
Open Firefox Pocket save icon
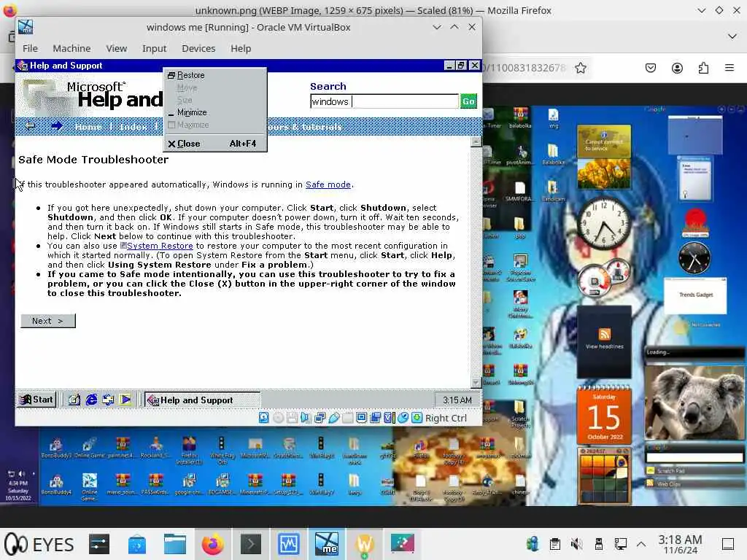point(650,68)
